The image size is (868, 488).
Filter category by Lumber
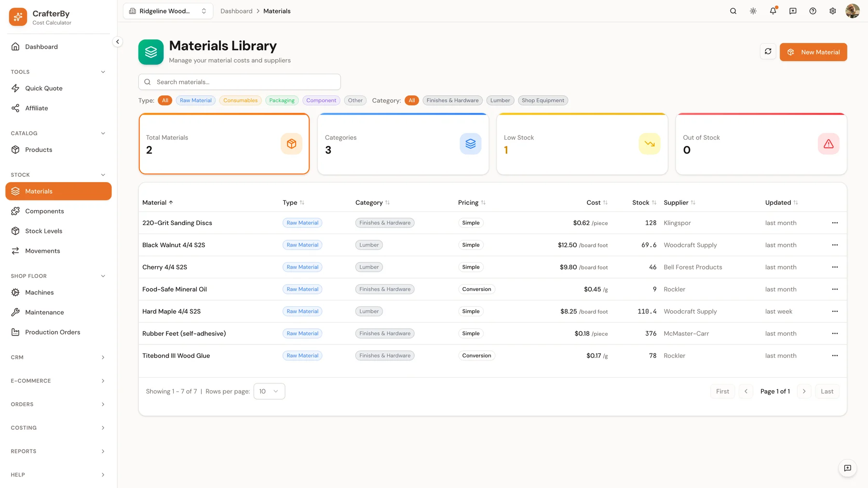click(x=500, y=101)
